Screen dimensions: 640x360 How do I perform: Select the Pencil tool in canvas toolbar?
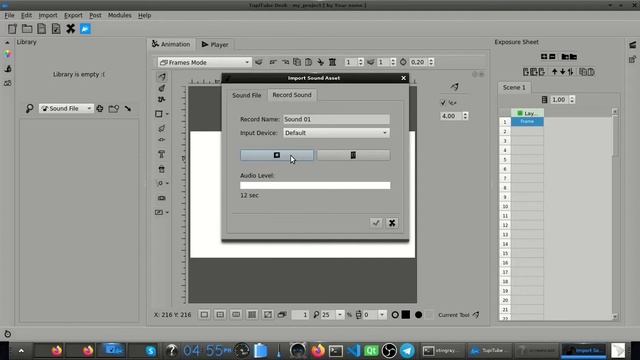point(162,77)
